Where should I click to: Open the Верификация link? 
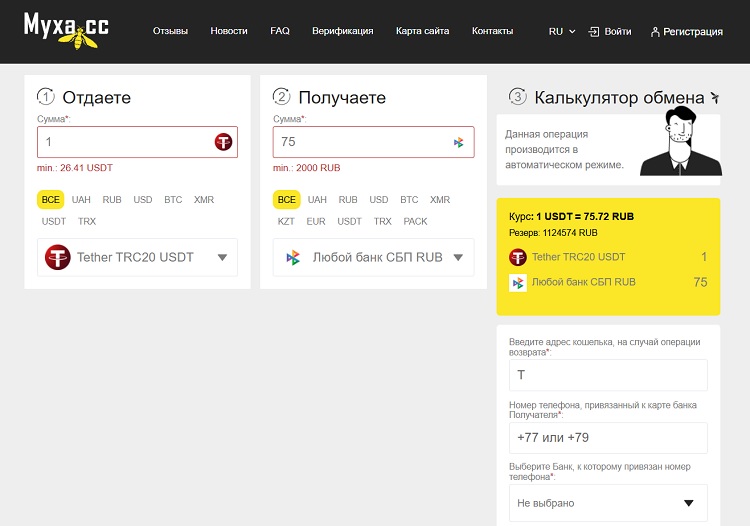(x=342, y=31)
